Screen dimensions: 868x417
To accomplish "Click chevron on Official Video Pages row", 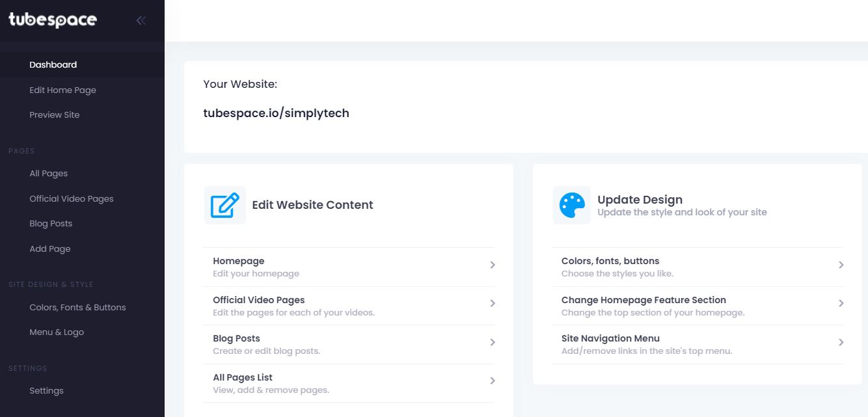I will point(493,303).
